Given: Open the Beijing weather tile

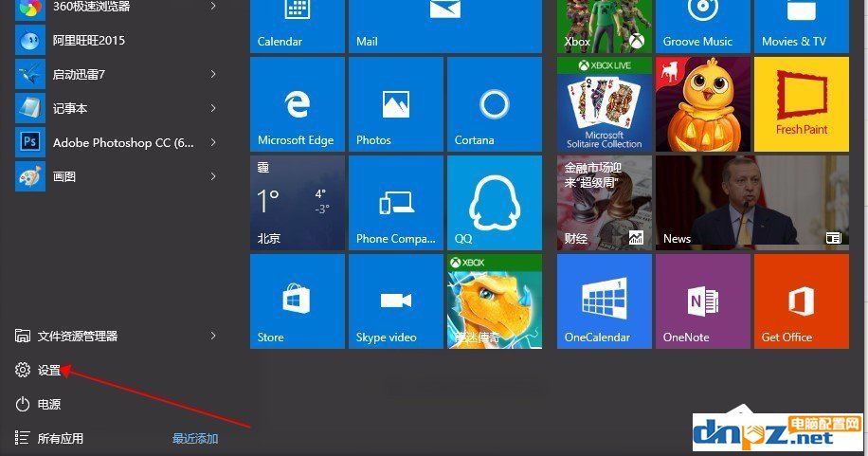Looking at the screenshot, I should (x=298, y=203).
